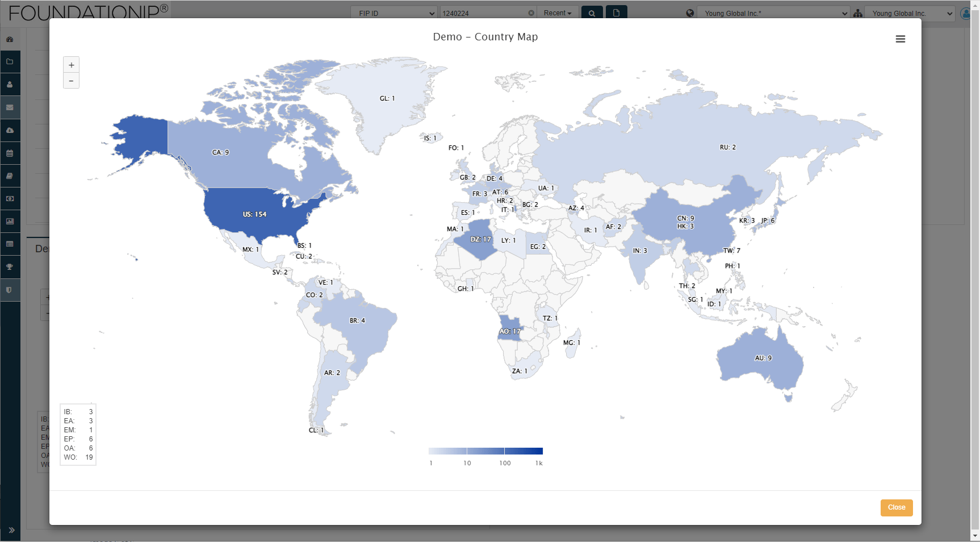Open the dashboard gauge icon in sidebar

pos(10,39)
